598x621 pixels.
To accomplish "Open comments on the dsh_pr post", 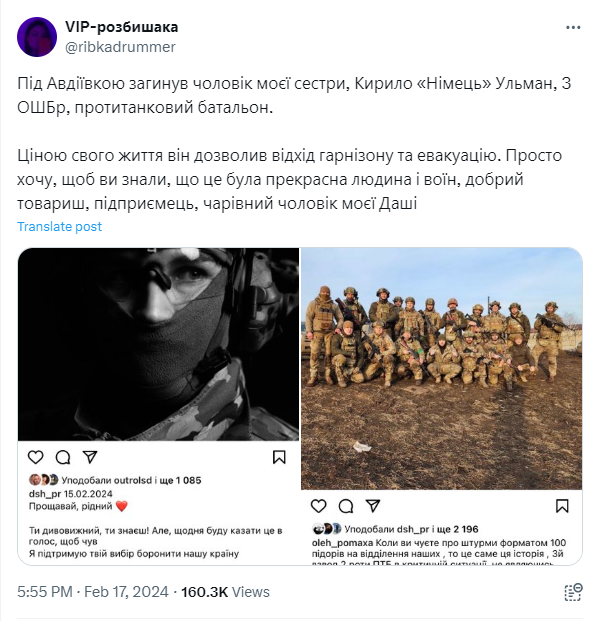I will pyautogui.click(x=63, y=457).
